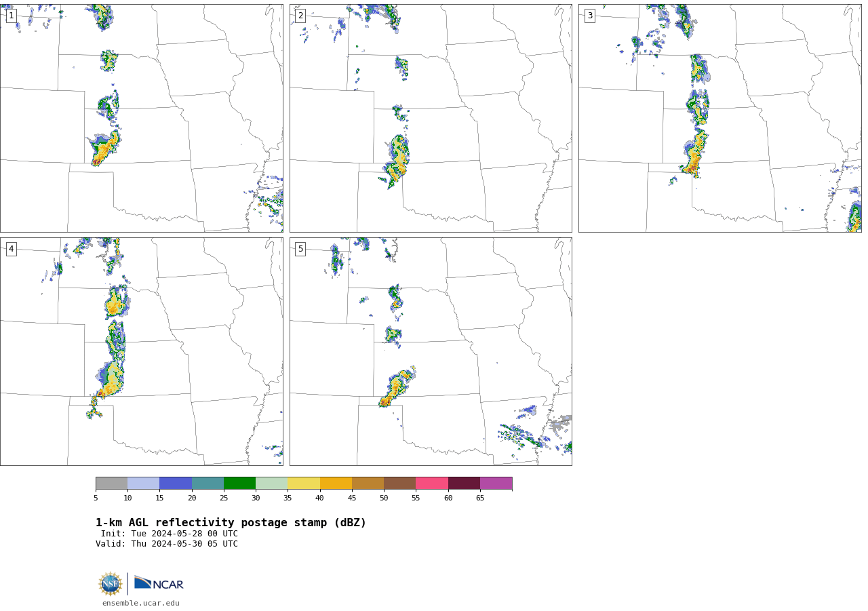Click the NSF logo icon

tap(110, 584)
